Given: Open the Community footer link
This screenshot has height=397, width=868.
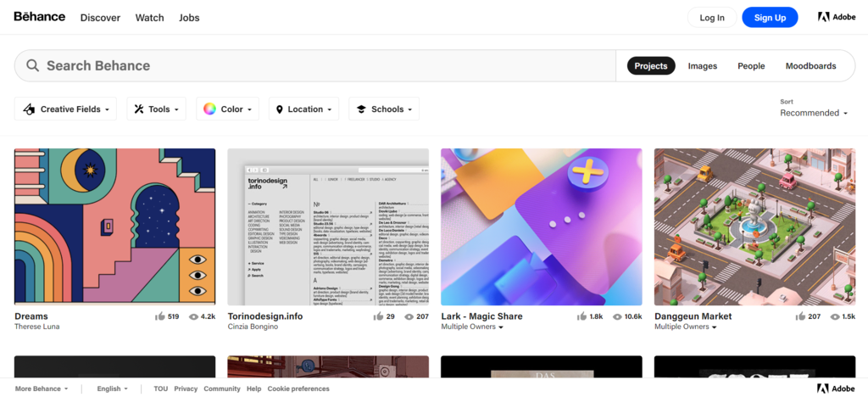Looking at the screenshot, I should pos(222,389).
